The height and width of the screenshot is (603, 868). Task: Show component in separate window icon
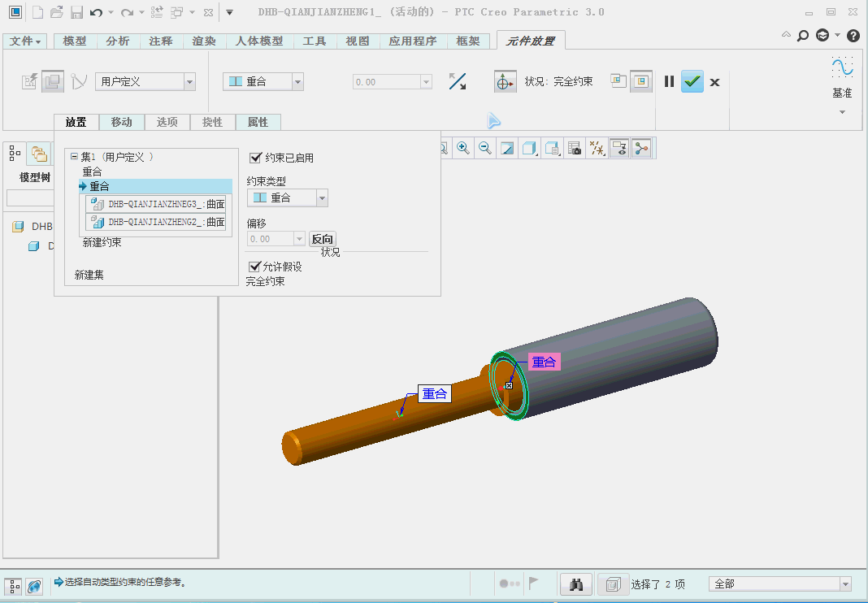618,81
